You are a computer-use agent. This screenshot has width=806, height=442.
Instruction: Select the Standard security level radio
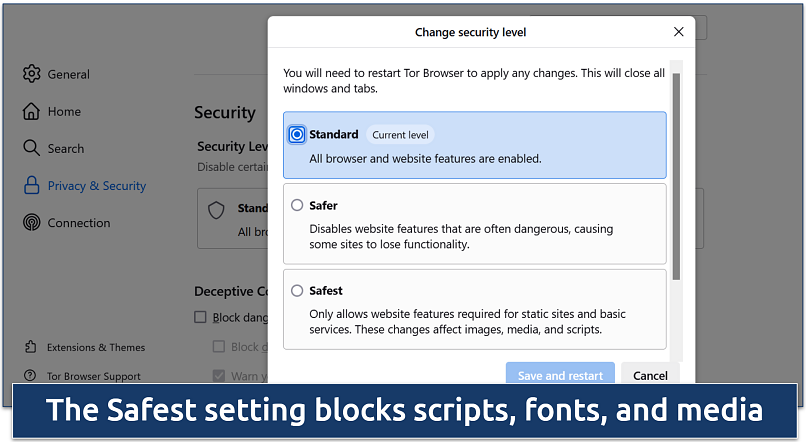(297, 135)
